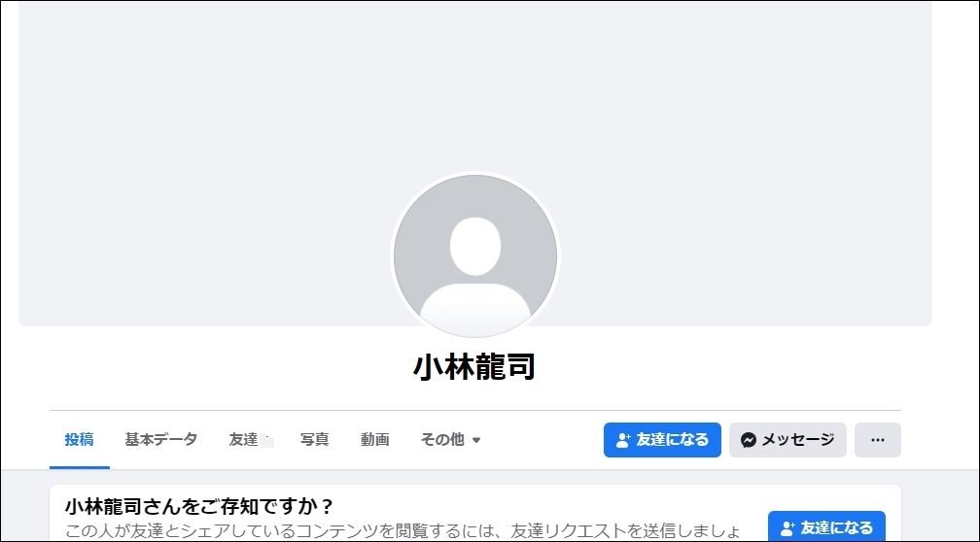Click the count badge beside 友達
980x542 pixels.
point(266,440)
